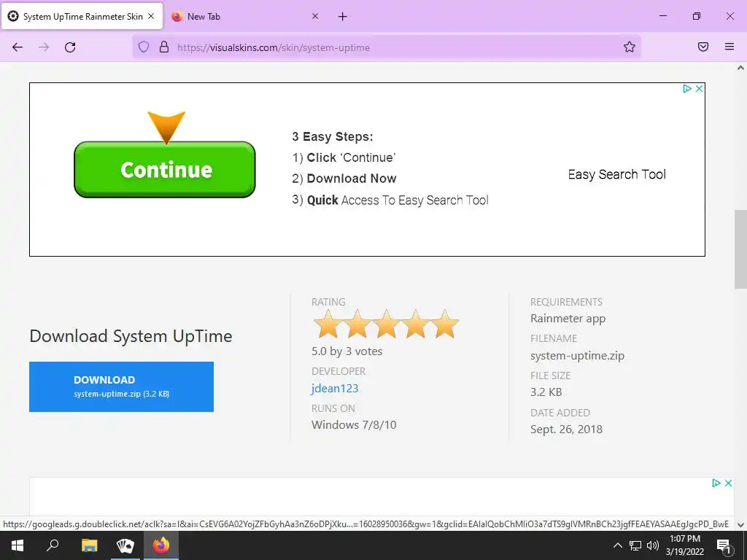The width and height of the screenshot is (747, 560).
Task: Click the 'Rainmeter app' requirement text
Action: pos(568,319)
